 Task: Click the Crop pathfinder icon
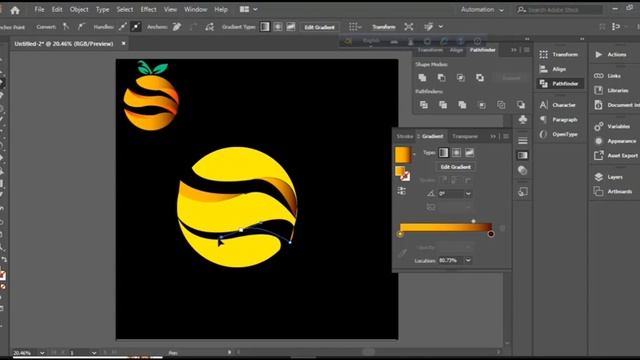coord(482,105)
